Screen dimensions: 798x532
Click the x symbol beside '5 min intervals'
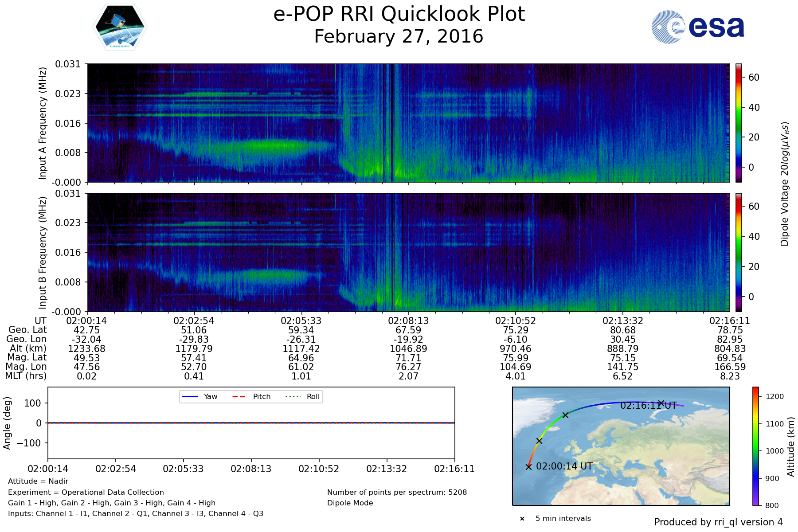point(522,519)
